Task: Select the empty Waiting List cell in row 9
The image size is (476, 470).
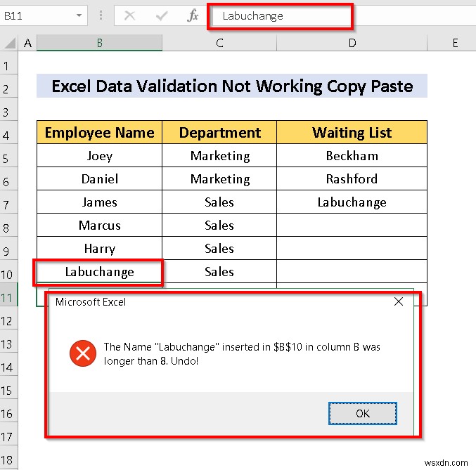Action: (352, 248)
